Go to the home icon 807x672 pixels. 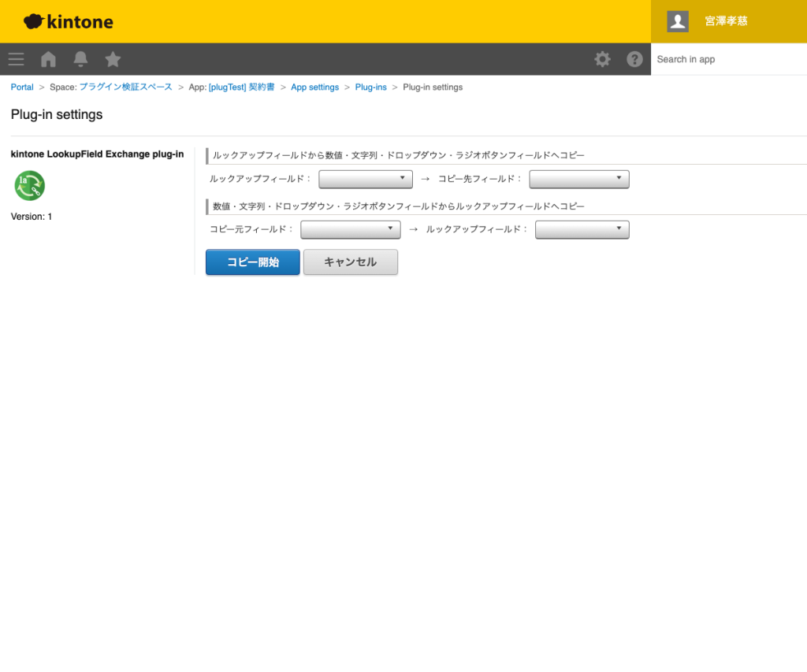point(48,59)
